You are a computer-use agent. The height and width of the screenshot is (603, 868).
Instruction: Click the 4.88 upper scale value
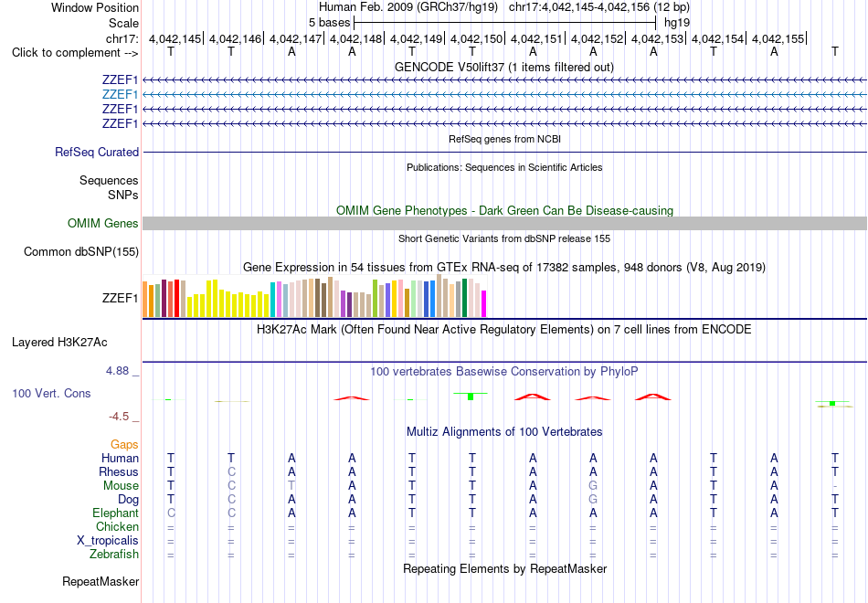point(117,371)
